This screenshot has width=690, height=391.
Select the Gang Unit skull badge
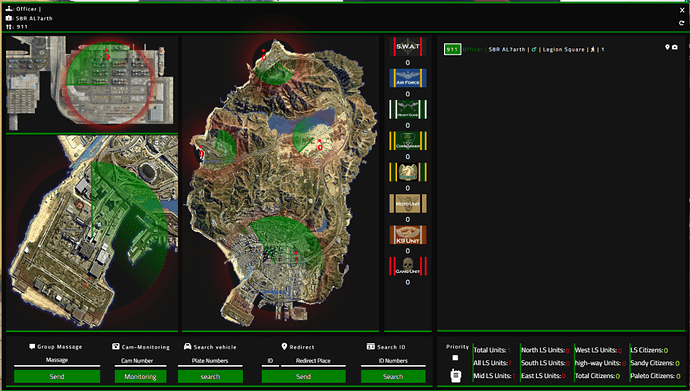click(x=408, y=266)
